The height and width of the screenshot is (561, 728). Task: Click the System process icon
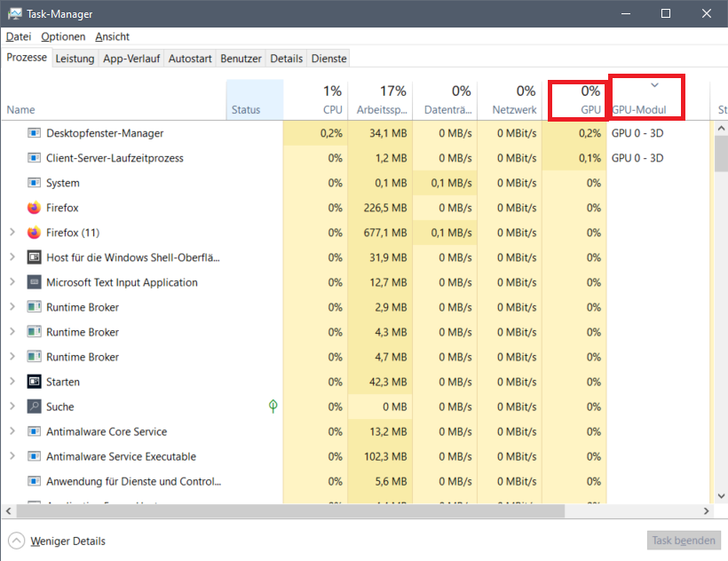(x=34, y=183)
